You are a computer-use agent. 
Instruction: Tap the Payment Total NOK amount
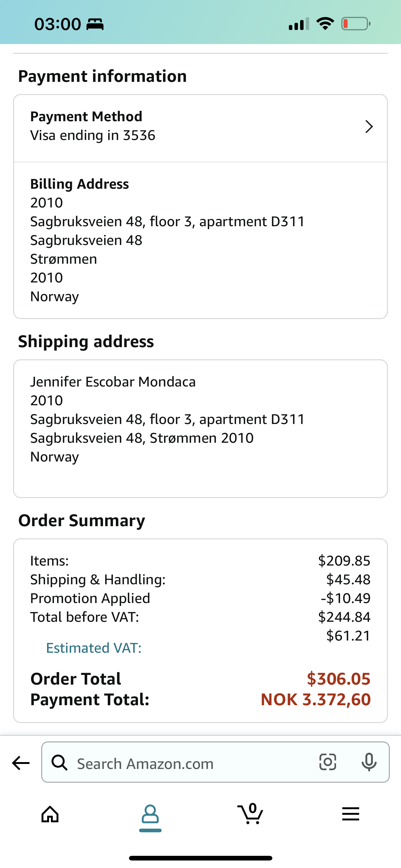tap(316, 699)
